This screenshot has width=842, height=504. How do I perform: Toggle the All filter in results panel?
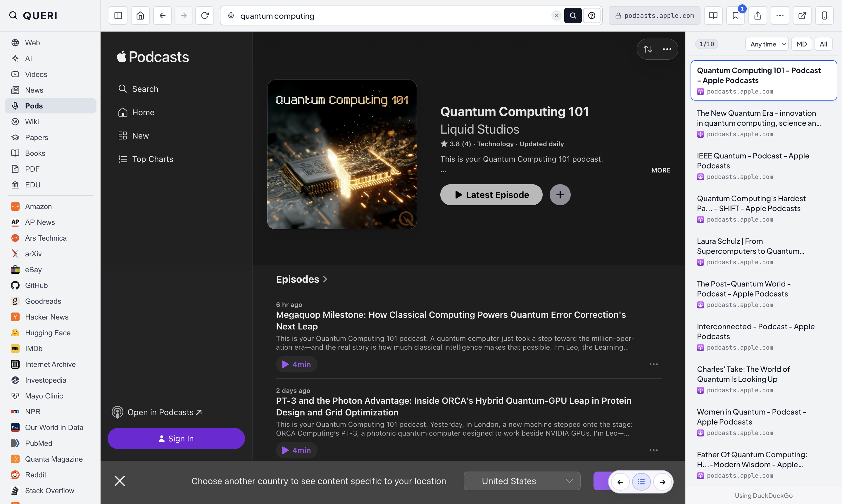tap(823, 44)
